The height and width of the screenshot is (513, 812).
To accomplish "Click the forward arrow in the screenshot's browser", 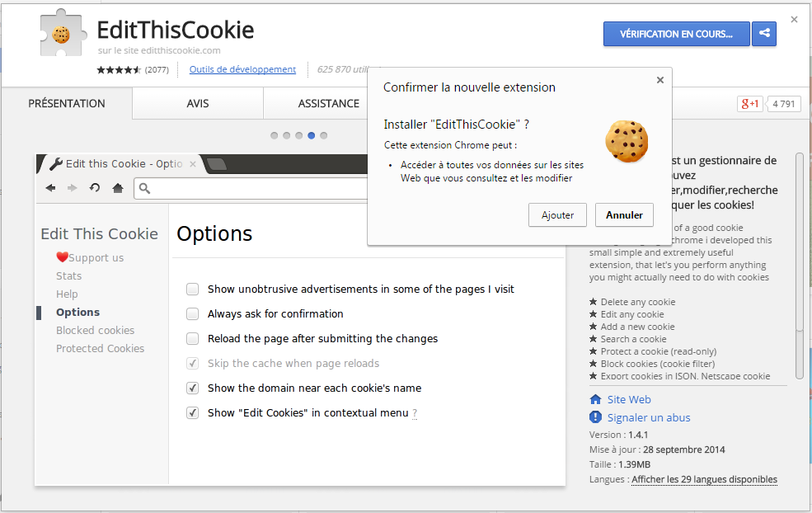I will [x=72, y=188].
